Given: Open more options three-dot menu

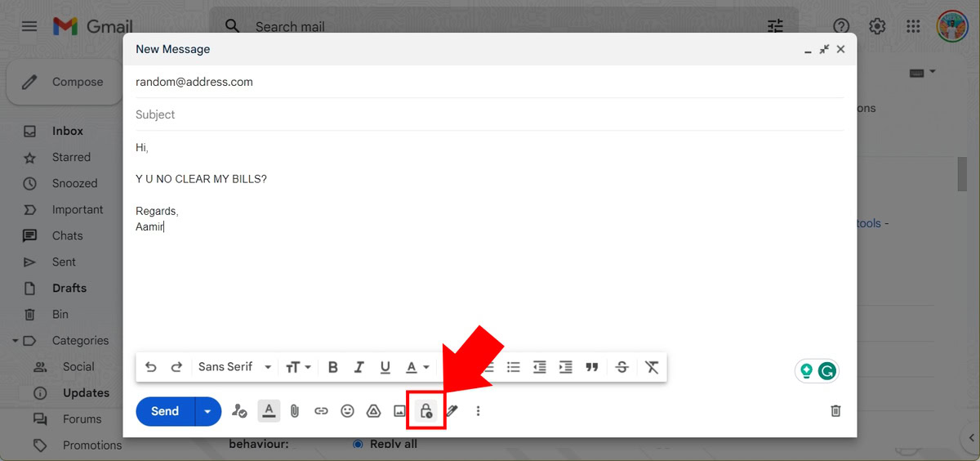Looking at the screenshot, I should (x=479, y=411).
